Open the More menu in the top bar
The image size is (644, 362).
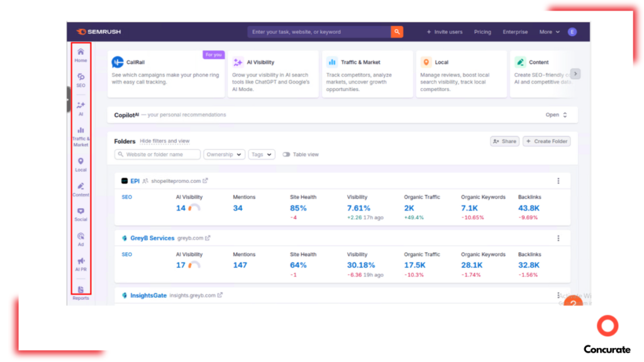pyautogui.click(x=547, y=31)
